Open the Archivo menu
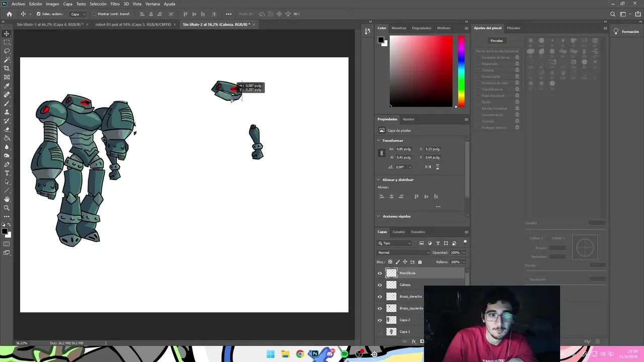 18,4
